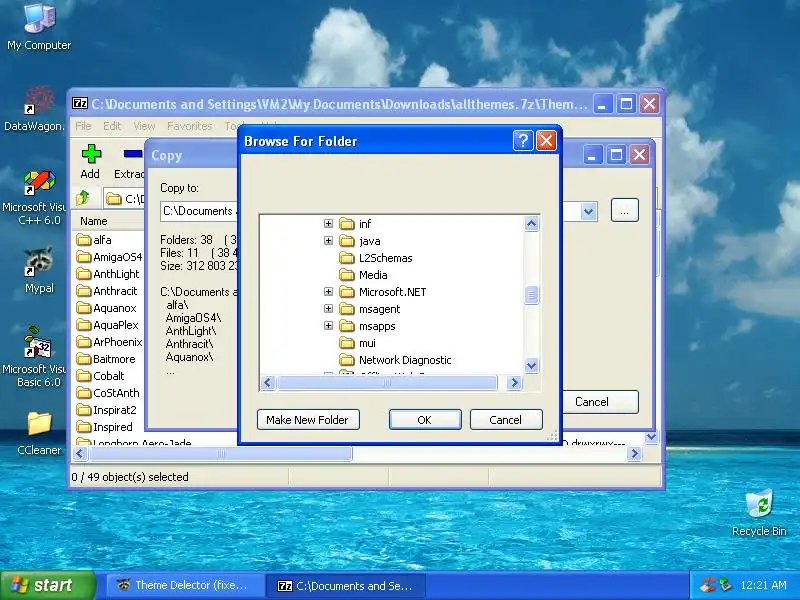Image resolution: width=800 pixels, height=600 pixels.
Task: Click the browse ellipsis button in Copy dialog
Action: (624, 210)
